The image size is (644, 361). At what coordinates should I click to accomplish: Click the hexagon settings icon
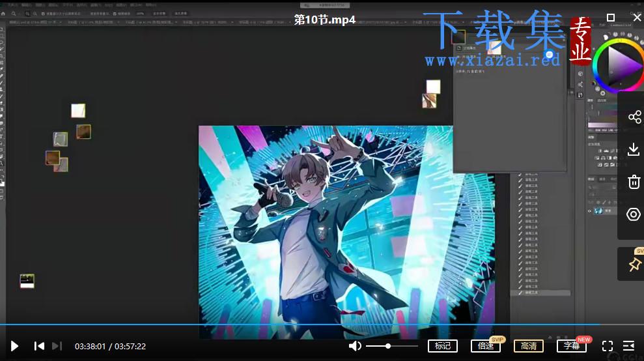[634, 214]
